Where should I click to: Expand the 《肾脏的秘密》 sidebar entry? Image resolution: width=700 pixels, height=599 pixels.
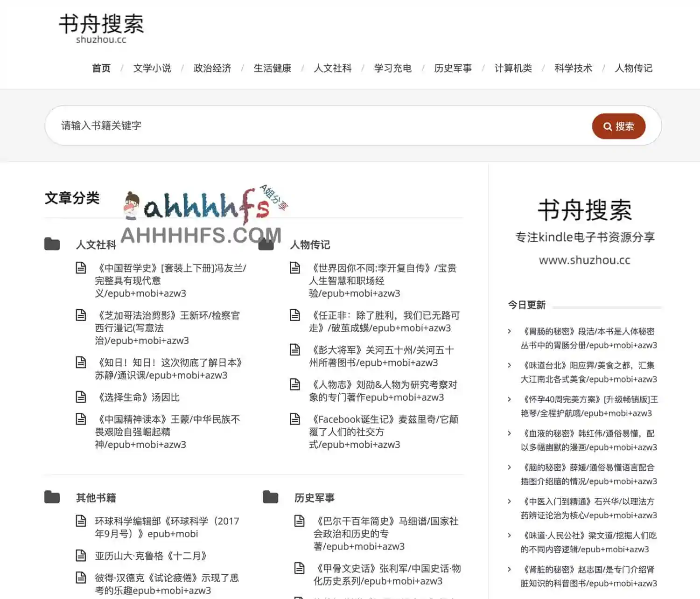509,570
